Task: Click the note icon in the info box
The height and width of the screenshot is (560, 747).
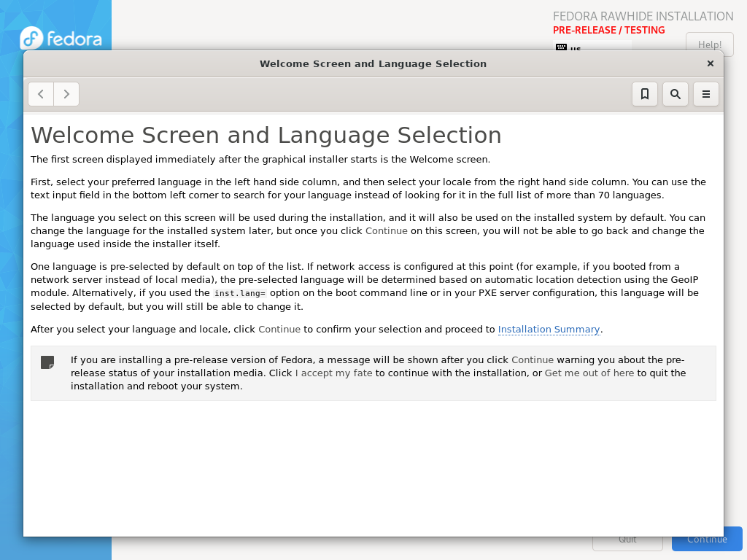Action: [47, 362]
